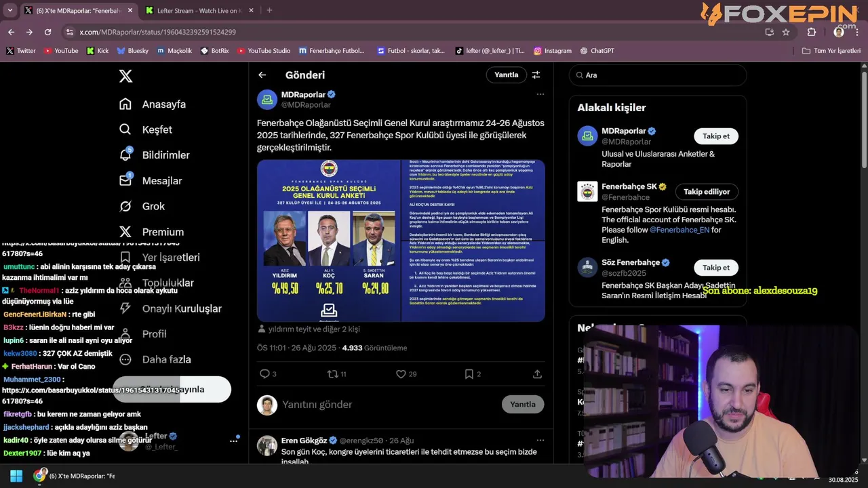
Task: Click the Yanıtla button in header
Action: [x=506, y=75]
